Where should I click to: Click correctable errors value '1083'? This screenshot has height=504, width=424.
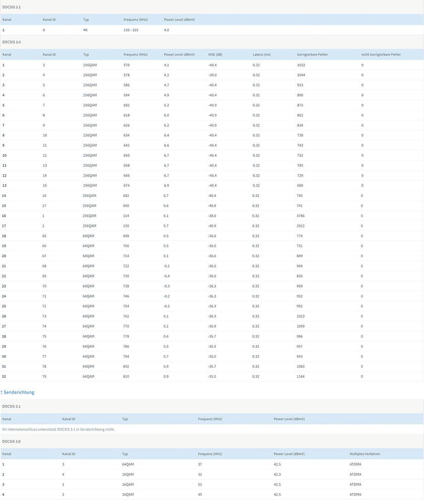coord(300,366)
